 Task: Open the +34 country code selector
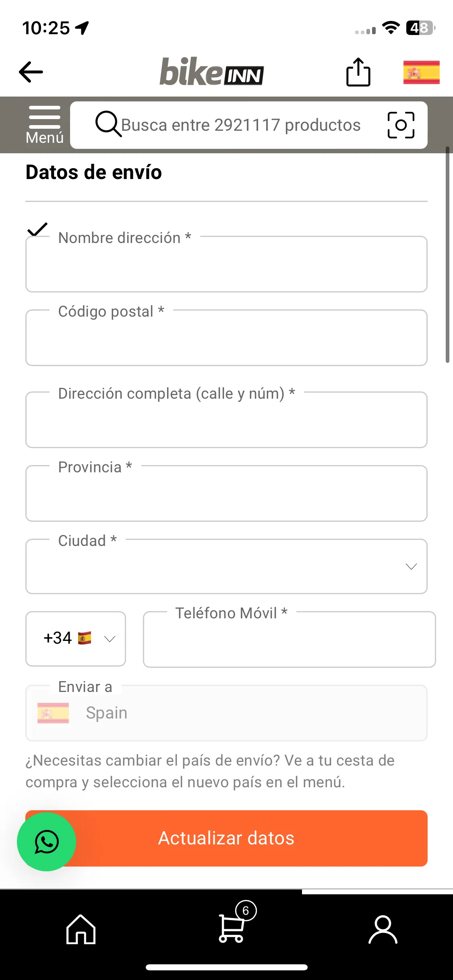click(76, 638)
